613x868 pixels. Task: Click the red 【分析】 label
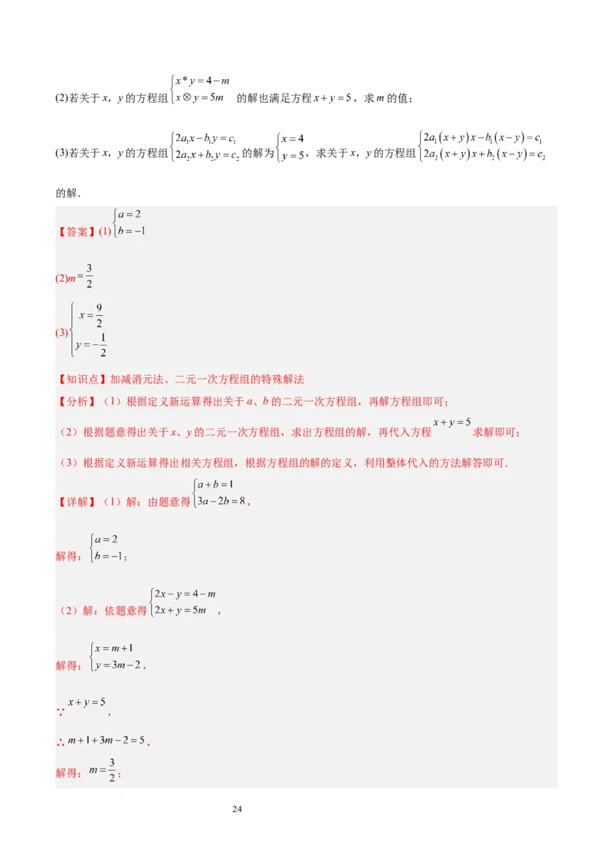point(76,401)
